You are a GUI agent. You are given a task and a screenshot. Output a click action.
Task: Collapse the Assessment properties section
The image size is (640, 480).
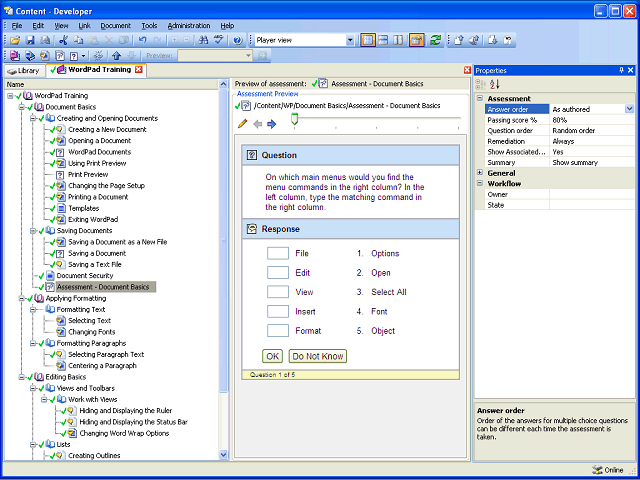[480, 98]
